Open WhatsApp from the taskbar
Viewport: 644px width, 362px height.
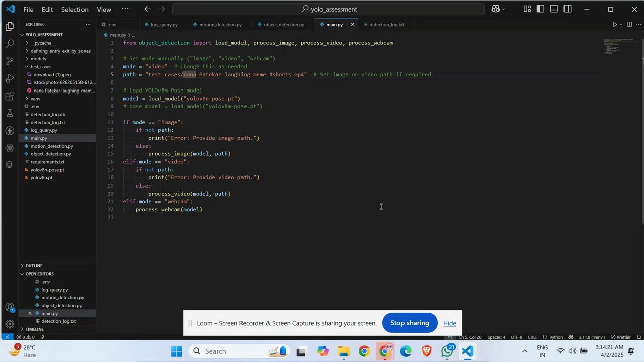447,351
